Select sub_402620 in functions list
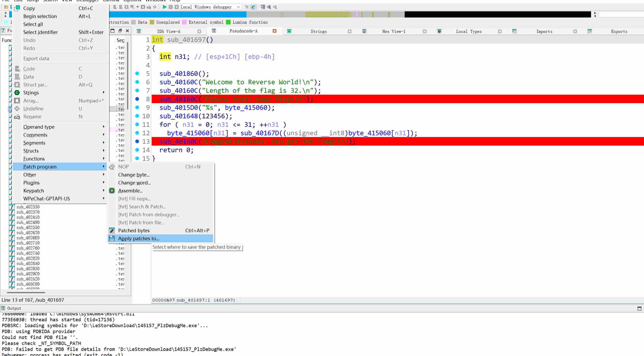 tap(28, 233)
